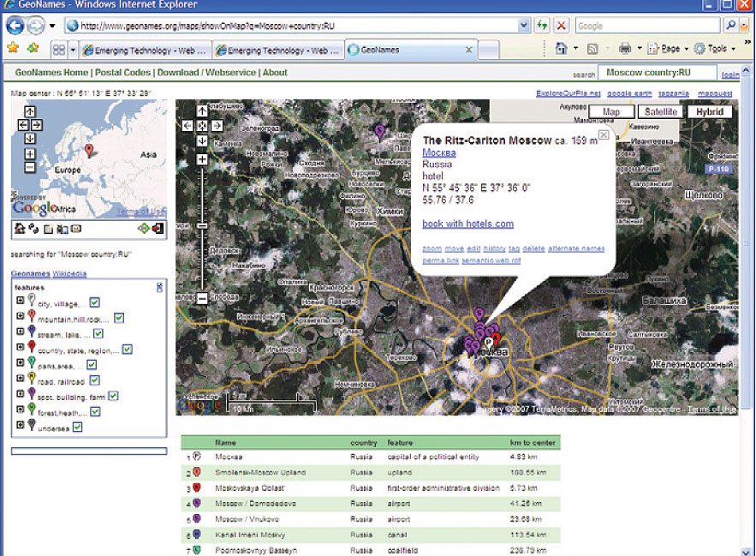The width and height of the screenshot is (756, 556).
Task: Click the main map zoom slider handle
Action: 203,225
